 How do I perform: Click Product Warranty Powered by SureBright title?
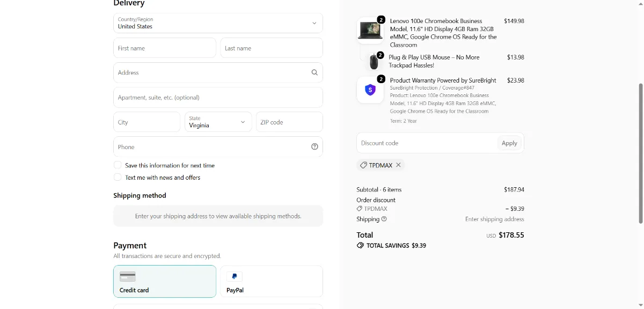[x=443, y=80]
